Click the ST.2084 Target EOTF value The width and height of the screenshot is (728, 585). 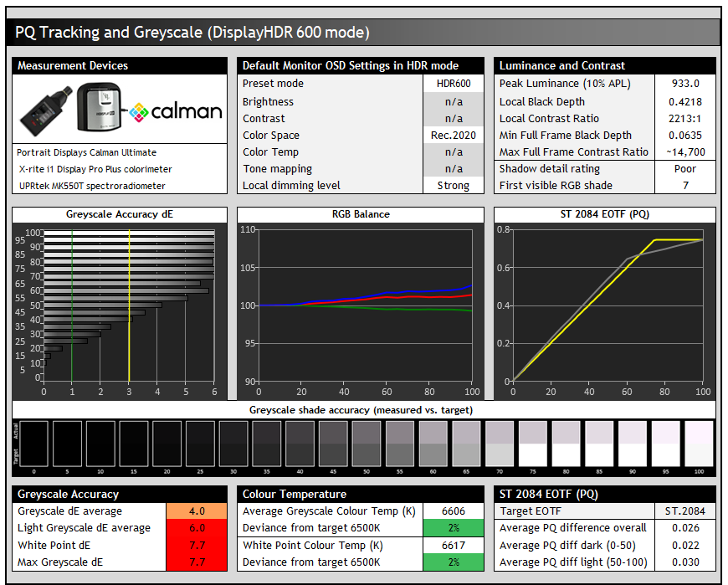coord(685,511)
